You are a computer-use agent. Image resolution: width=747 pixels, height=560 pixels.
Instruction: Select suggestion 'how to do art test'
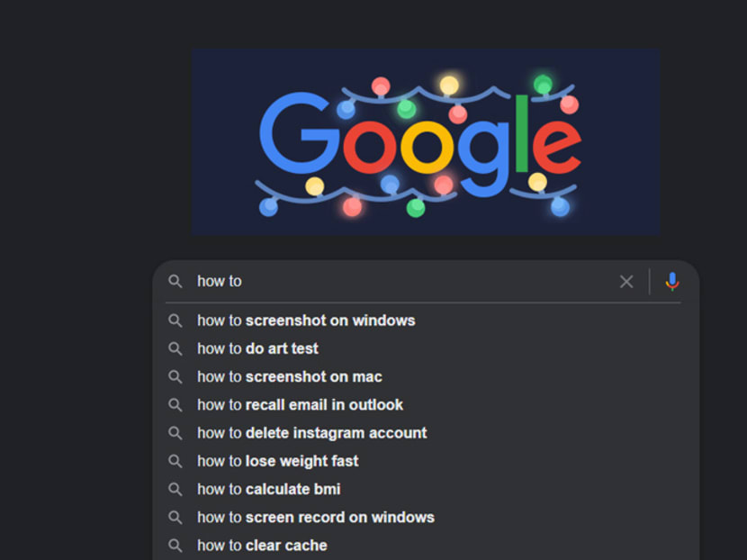pyautogui.click(x=258, y=348)
